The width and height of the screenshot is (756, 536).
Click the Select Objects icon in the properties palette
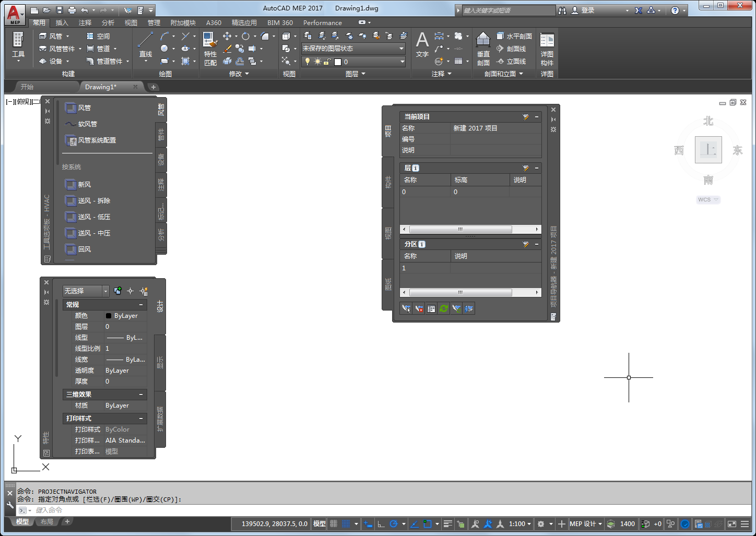[x=131, y=291]
